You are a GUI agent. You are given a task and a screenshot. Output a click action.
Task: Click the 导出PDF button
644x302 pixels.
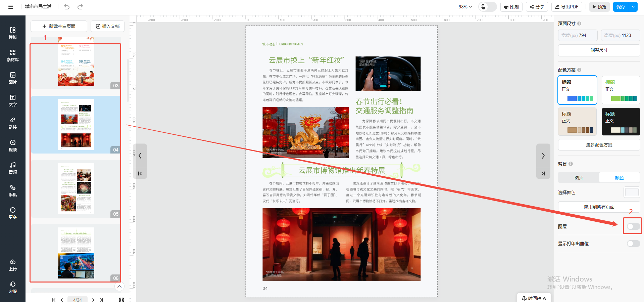(566, 7)
